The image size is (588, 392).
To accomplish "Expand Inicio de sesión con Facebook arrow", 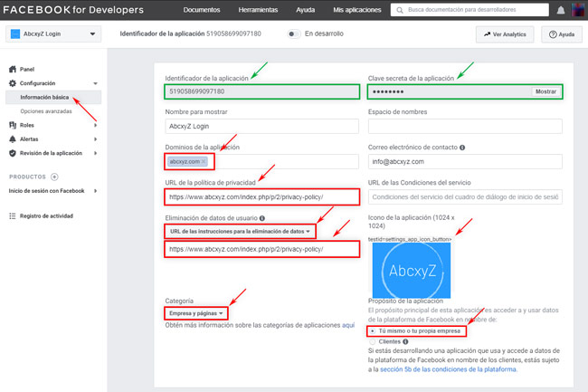I will tap(96, 191).
